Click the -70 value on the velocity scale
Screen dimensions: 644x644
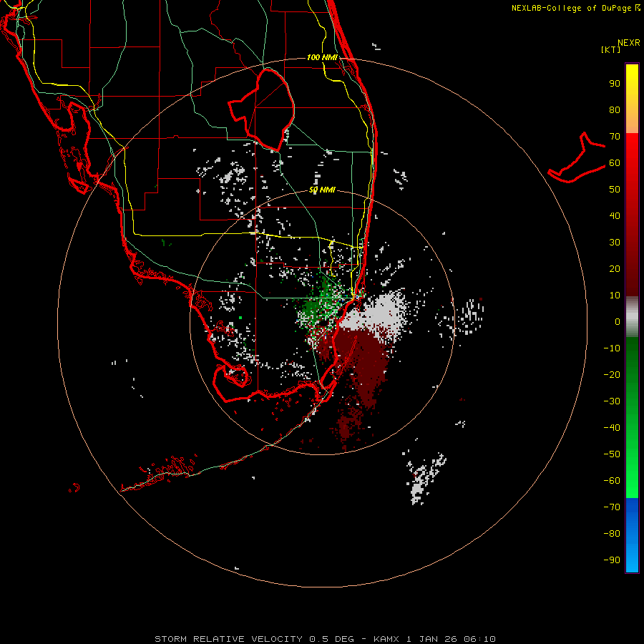(x=612, y=507)
